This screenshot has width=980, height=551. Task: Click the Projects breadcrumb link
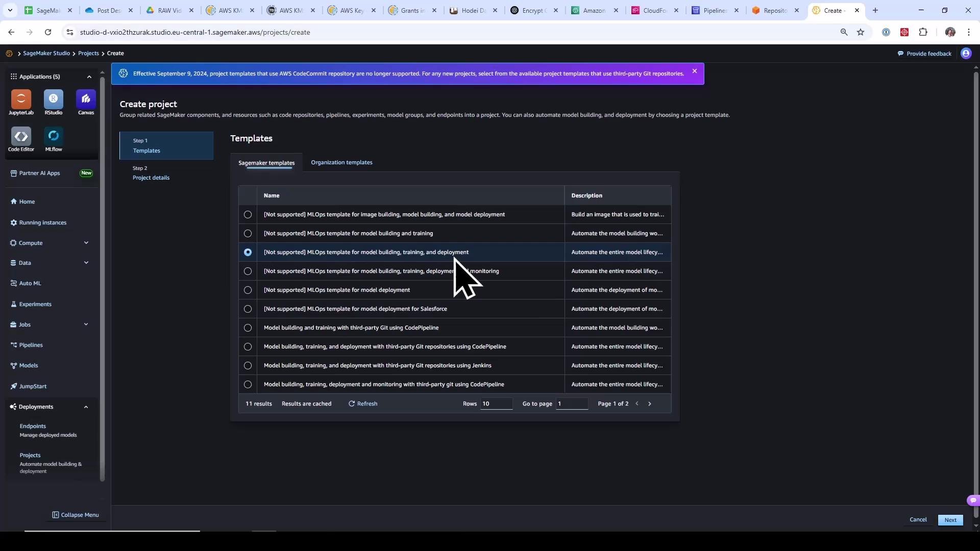(88, 53)
